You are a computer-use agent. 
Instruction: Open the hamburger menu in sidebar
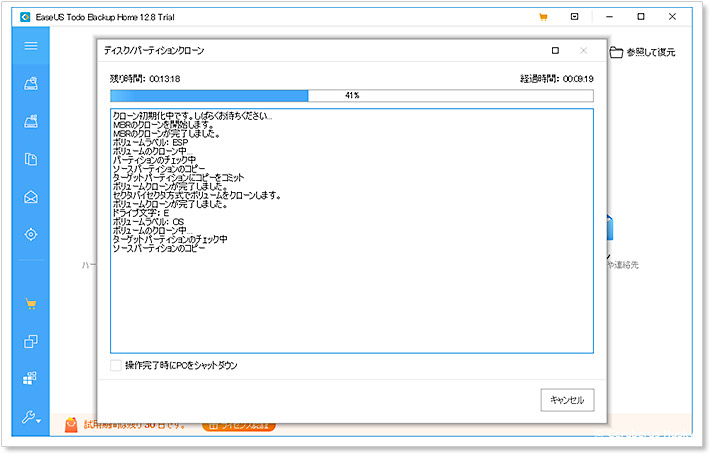(31, 46)
